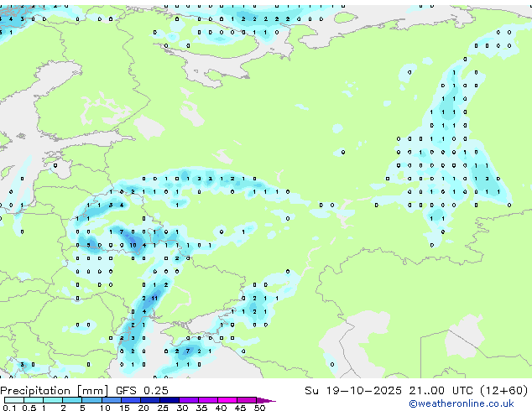Click the dark navy swatch between 25 and 30
The width and height of the screenshot is (532, 411).
[169, 400]
